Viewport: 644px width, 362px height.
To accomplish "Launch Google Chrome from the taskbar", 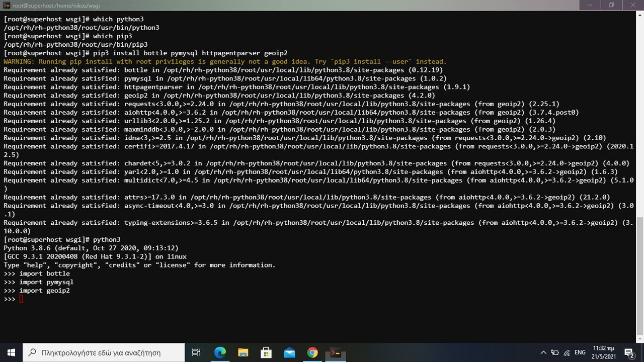I will [312, 352].
